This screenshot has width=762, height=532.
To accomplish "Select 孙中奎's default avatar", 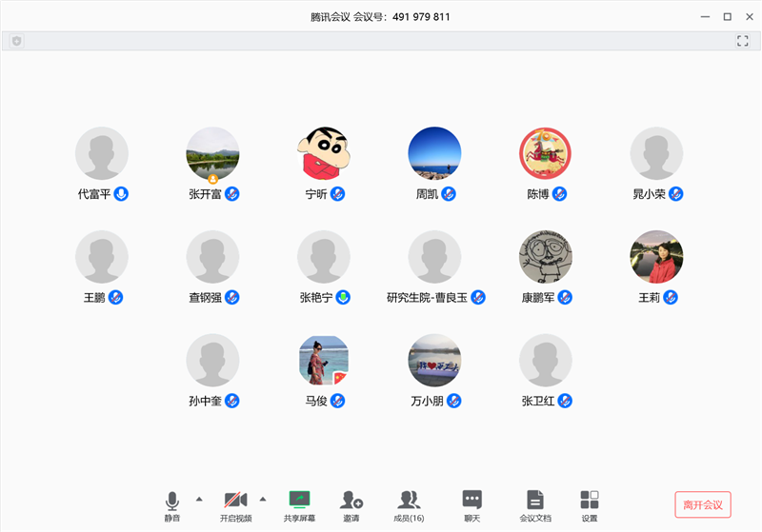I will coord(212,360).
